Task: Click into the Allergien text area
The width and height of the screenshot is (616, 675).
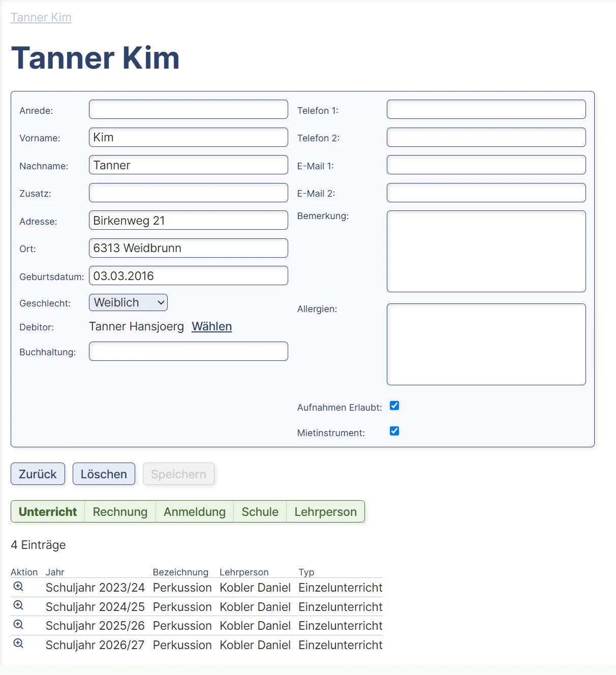Action: pyautogui.click(x=486, y=344)
